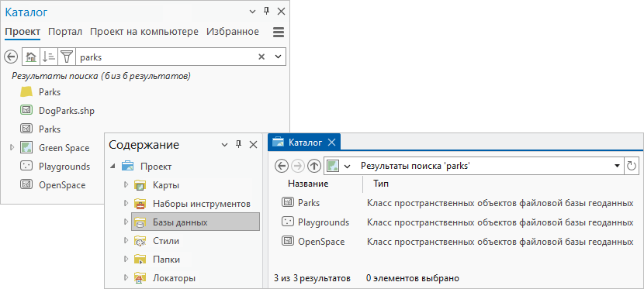
Task: Select the Playgrounds row in Catalog view
Action: click(x=457, y=222)
